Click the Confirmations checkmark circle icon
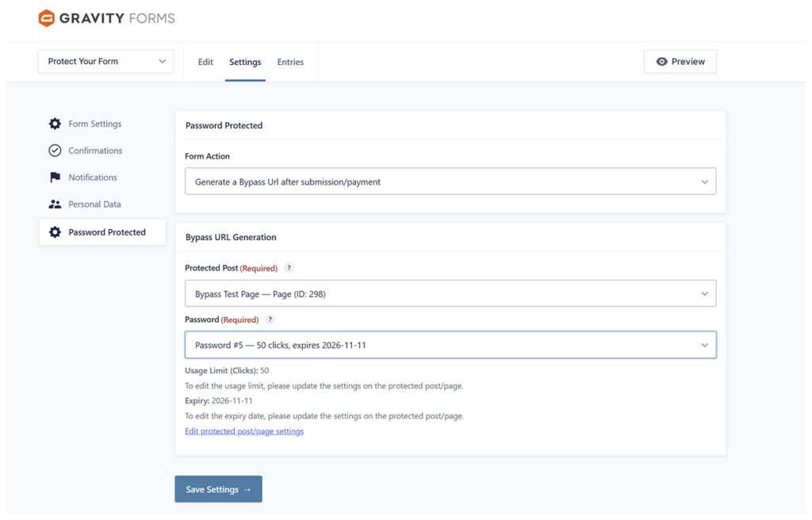The image size is (812, 520). tap(55, 151)
